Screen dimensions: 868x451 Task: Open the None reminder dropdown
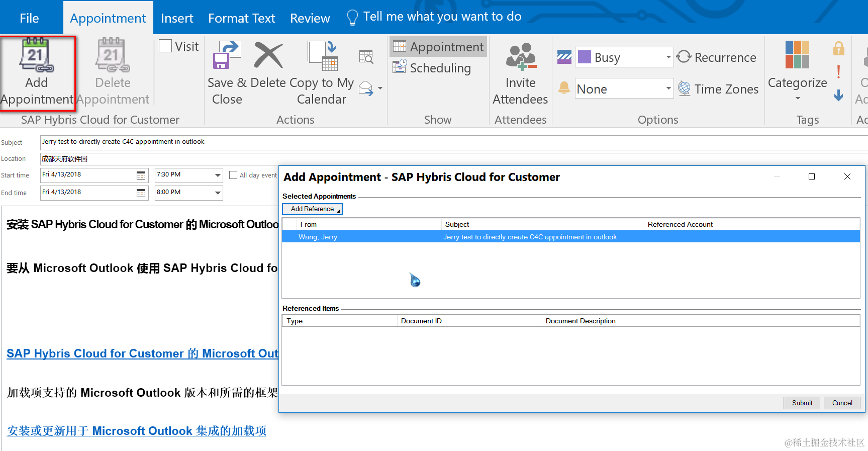pos(668,88)
